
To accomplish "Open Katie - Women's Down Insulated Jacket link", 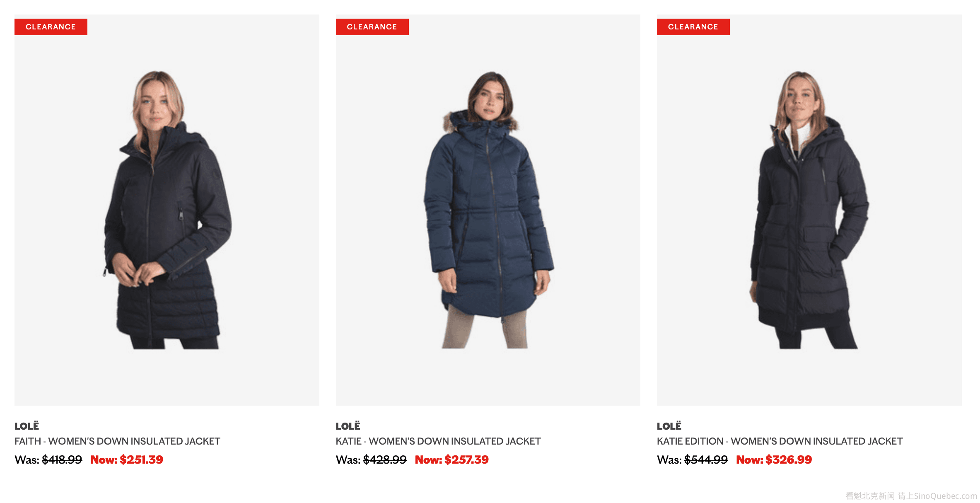I will click(438, 441).
